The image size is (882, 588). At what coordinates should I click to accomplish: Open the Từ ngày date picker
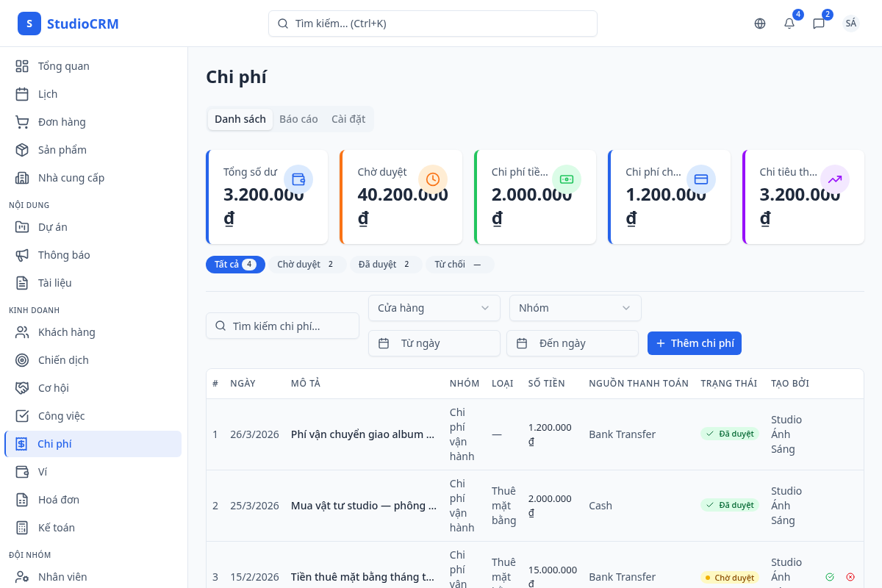pyautogui.click(x=434, y=343)
